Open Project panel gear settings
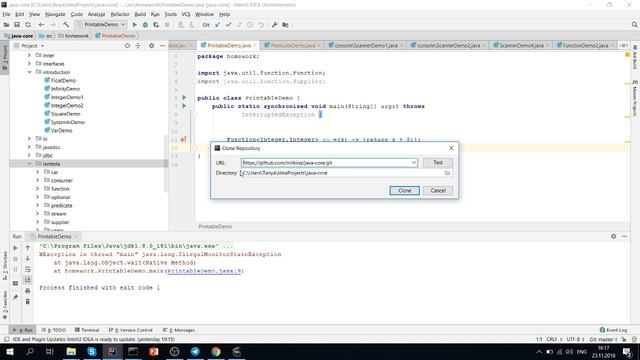The image size is (640, 360). click(x=151, y=46)
